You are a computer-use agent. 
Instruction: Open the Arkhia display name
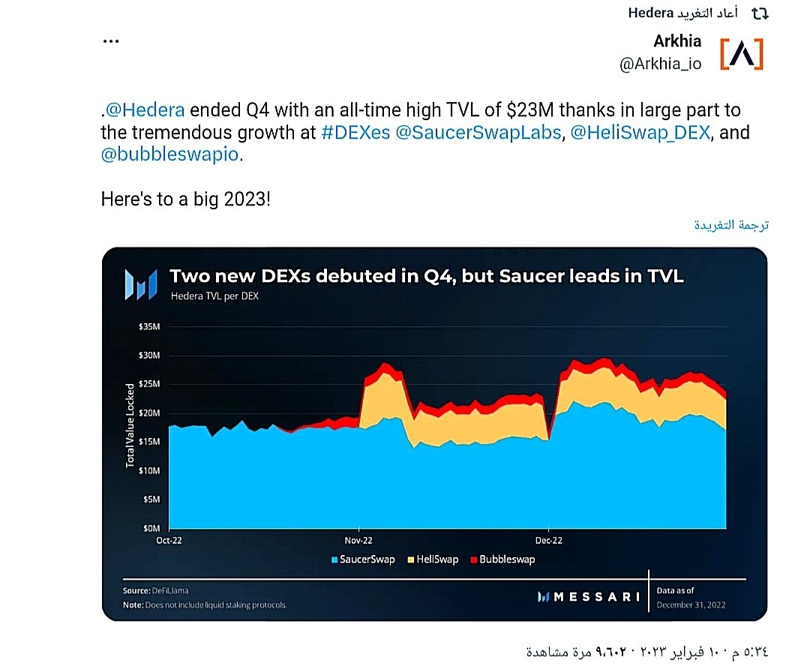click(x=677, y=41)
